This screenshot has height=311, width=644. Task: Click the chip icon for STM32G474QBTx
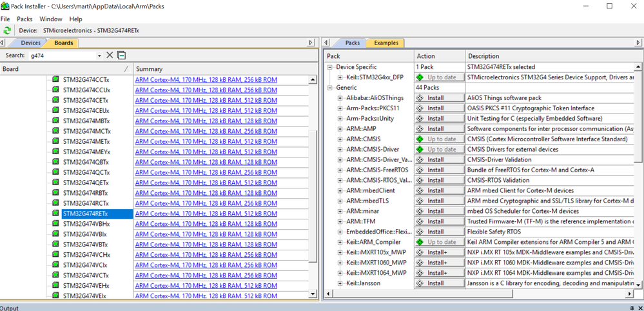(x=56, y=161)
